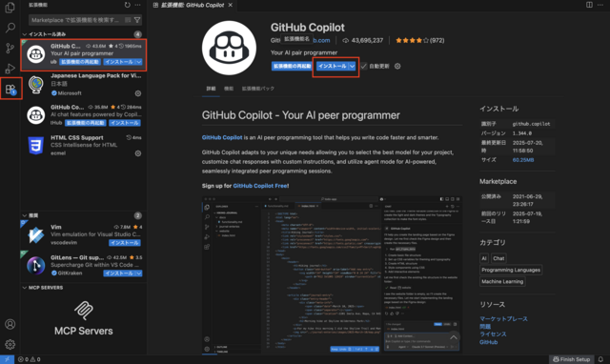This screenshot has height=364, width=610.
Task: Split the editor to the right
Action: tap(589, 5)
